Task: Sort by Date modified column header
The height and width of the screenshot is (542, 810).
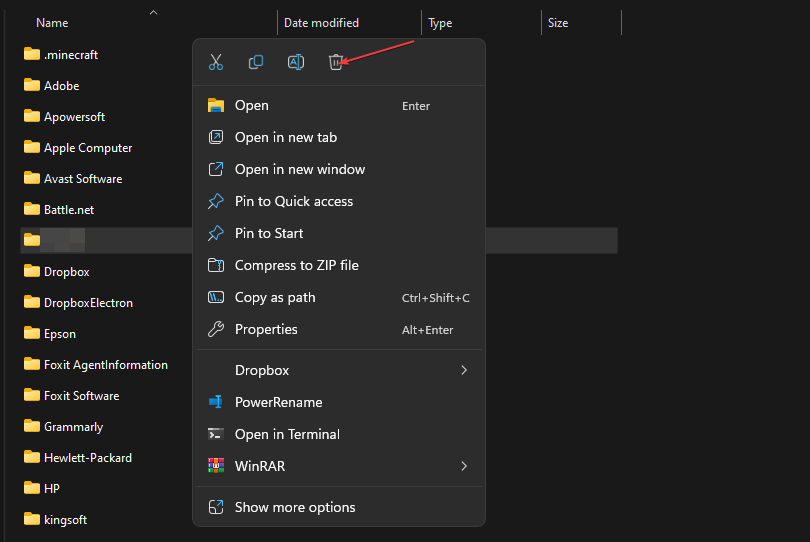Action: pos(321,23)
